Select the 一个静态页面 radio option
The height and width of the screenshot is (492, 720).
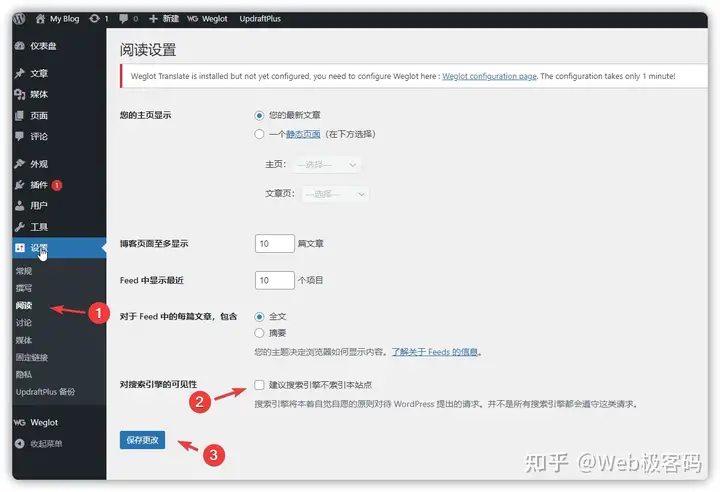coord(259,134)
